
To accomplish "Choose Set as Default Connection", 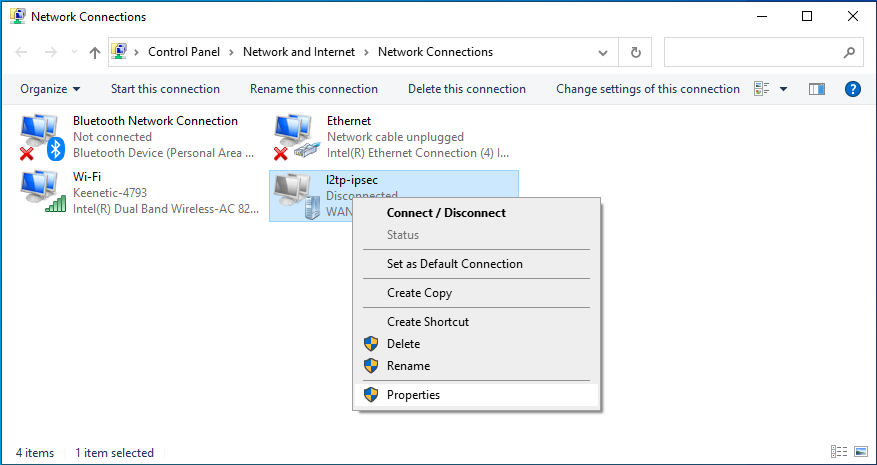I will 477,264.
